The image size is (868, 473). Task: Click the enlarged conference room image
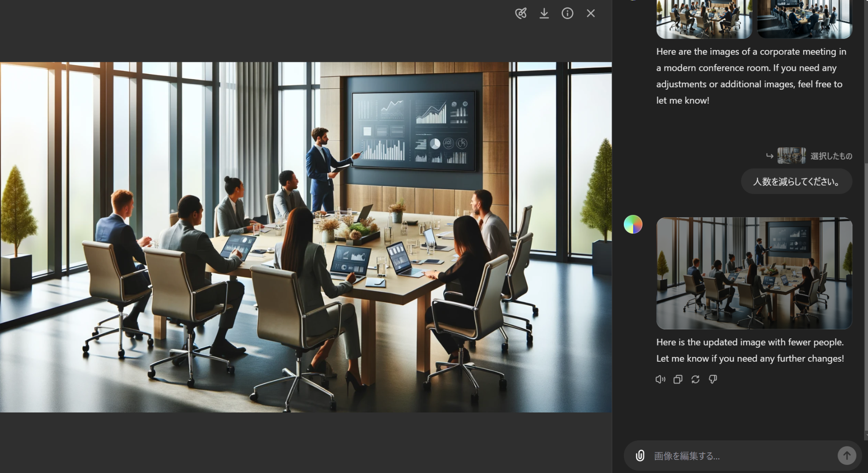(306, 236)
